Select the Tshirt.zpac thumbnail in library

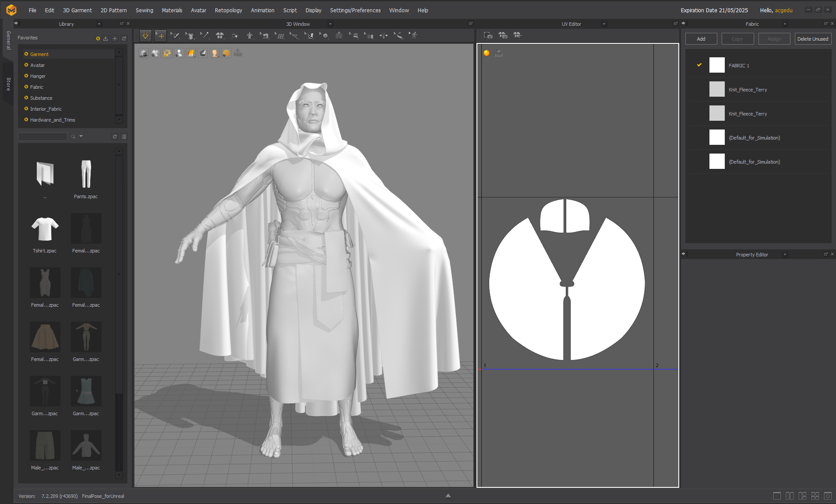pos(45,229)
